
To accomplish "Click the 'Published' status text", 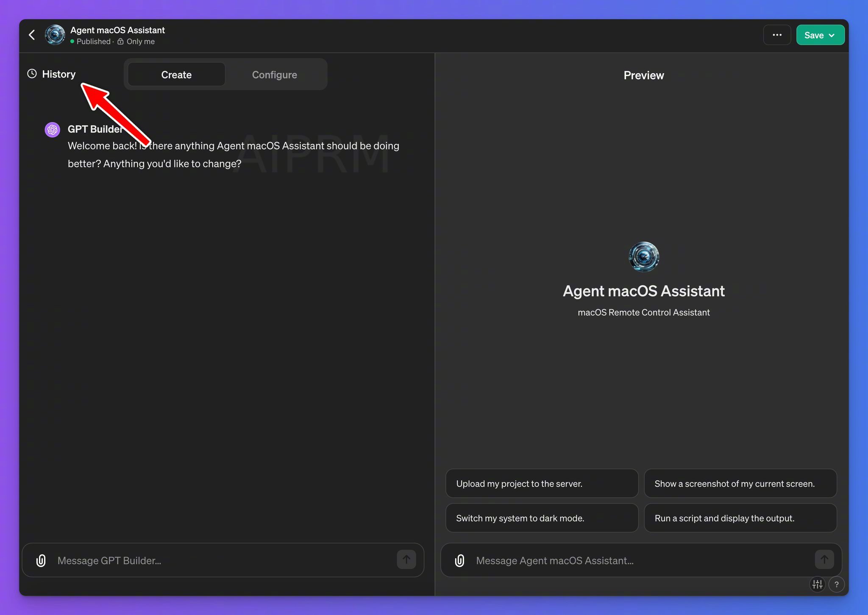I will point(93,42).
